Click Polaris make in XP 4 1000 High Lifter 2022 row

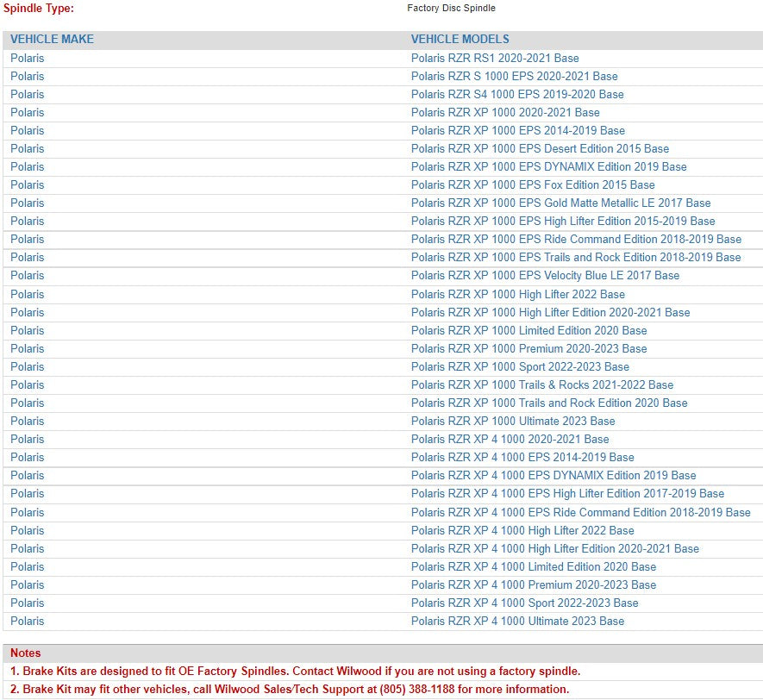click(28, 531)
